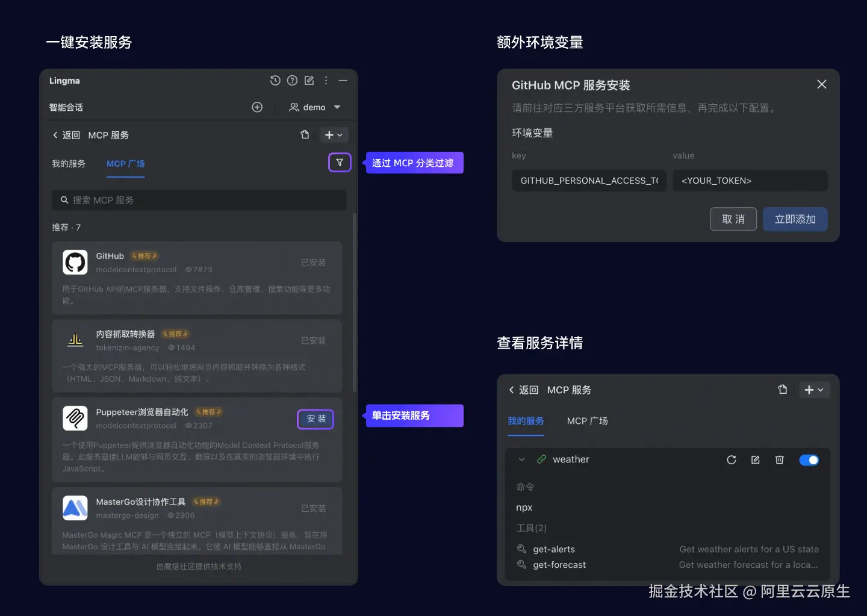Click 已安装 label on MasterGo card

pos(313,508)
